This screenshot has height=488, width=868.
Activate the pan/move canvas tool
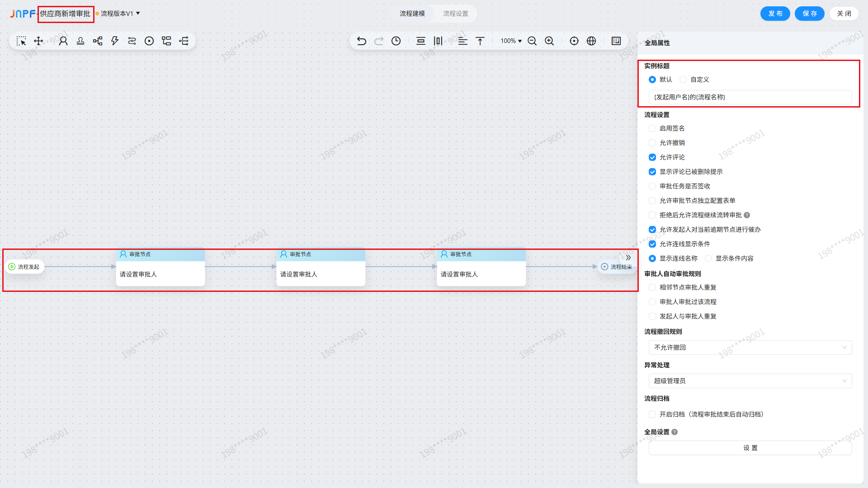38,41
